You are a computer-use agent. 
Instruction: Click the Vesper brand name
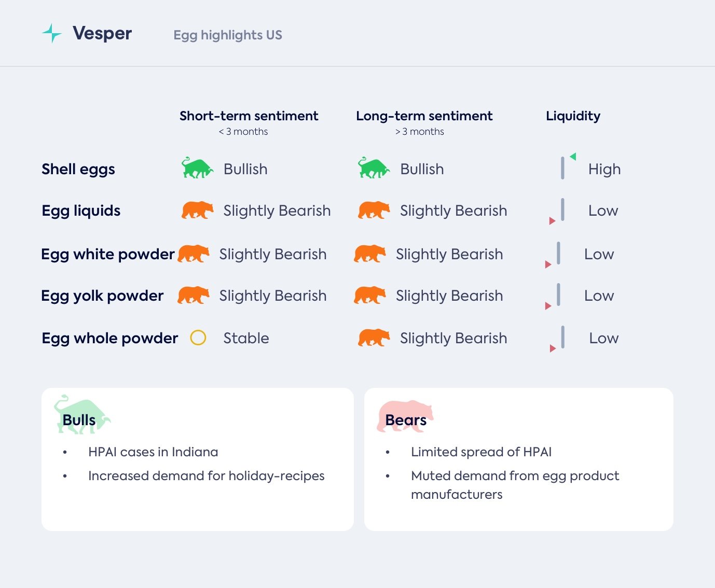tap(102, 33)
